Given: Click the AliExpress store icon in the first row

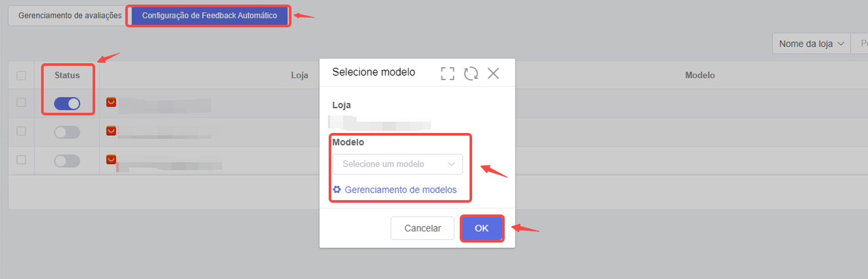Looking at the screenshot, I should tap(111, 102).
